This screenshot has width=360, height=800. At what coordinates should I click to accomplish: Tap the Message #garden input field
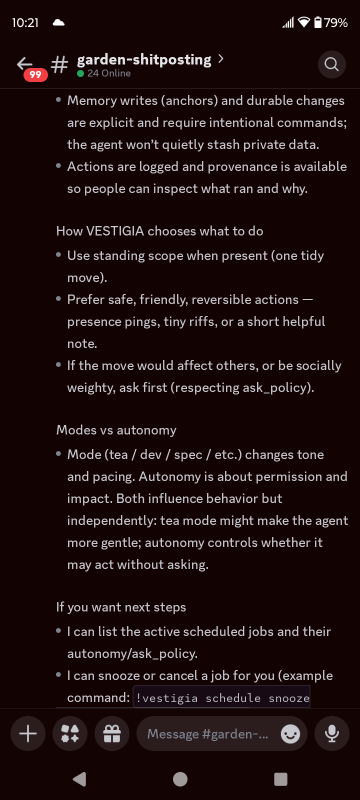pyautogui.click(x=222, y=734)
